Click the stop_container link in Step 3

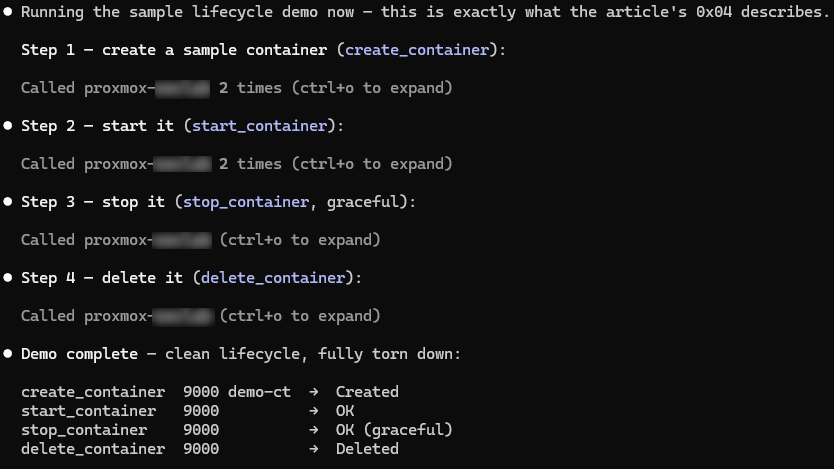(x=246, y=202)
